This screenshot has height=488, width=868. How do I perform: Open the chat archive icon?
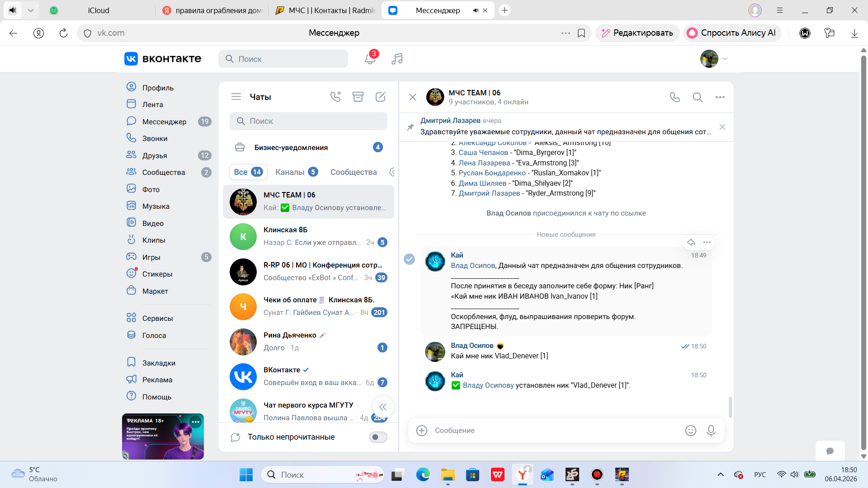[358, 97]
